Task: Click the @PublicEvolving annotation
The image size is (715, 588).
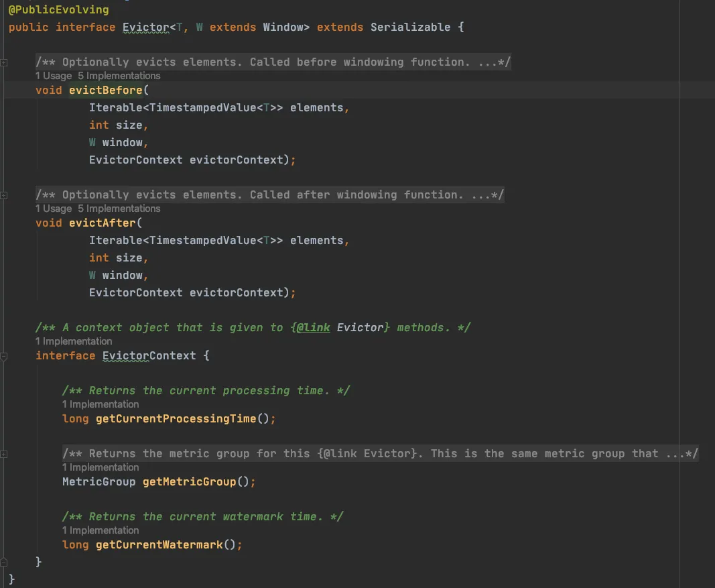Action: click(x=58, y=10)
